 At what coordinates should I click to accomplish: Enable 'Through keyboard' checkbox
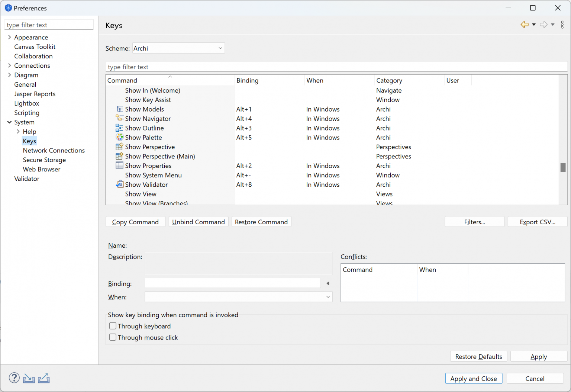click(x=113, y=326)
